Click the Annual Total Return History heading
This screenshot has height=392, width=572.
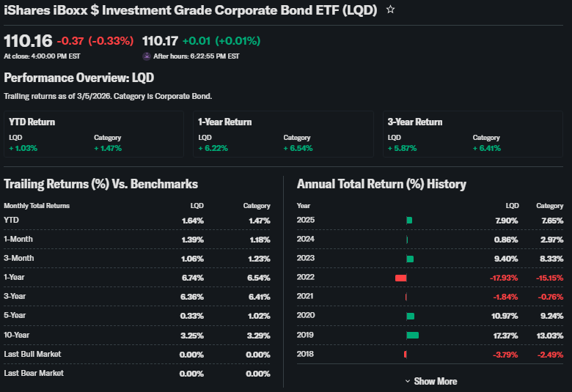(x=381, y=184)
